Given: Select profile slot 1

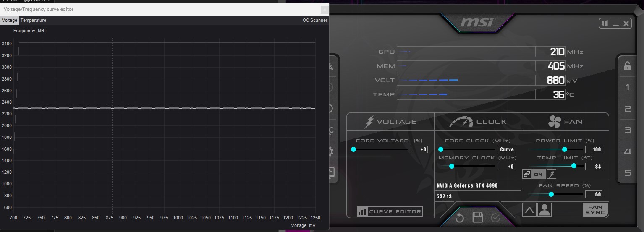Looking at the screenshot, I should point(627,87).
